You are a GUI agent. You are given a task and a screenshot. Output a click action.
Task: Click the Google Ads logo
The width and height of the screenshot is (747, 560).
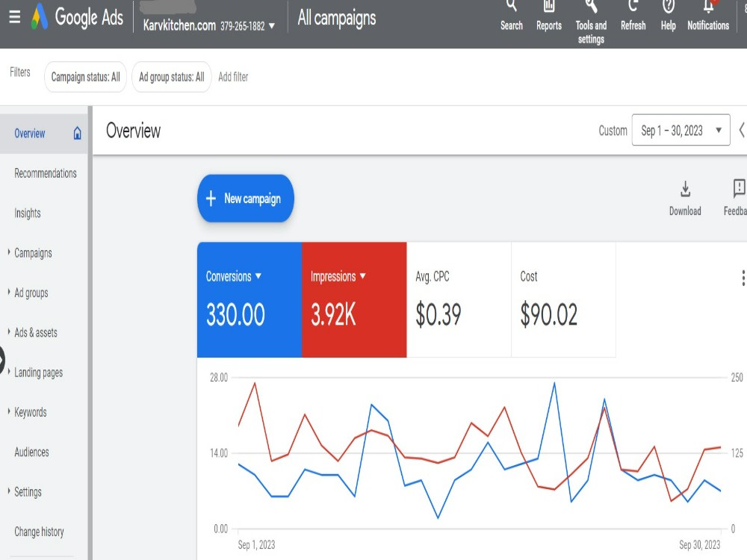[77, 17]
